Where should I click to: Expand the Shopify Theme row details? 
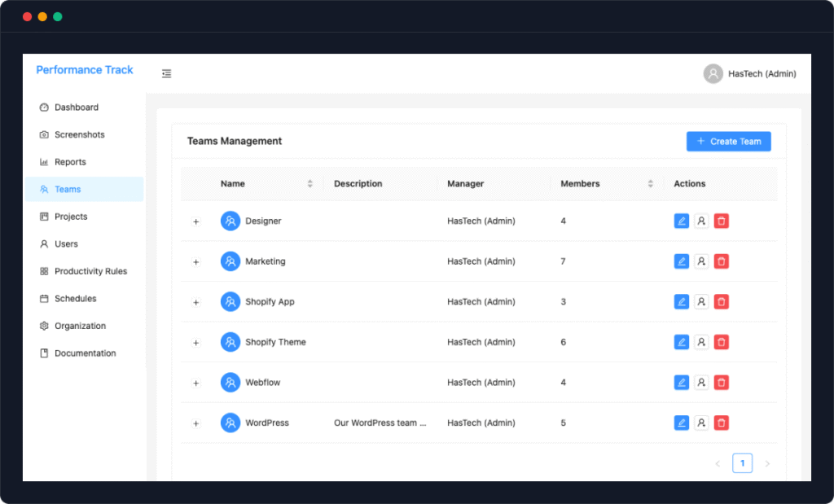(196, 343)
